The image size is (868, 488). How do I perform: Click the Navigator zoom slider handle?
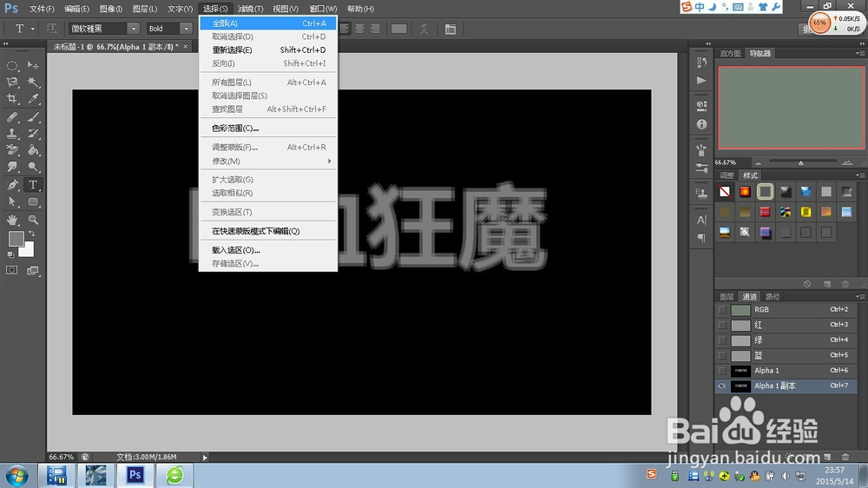point(800,163)
